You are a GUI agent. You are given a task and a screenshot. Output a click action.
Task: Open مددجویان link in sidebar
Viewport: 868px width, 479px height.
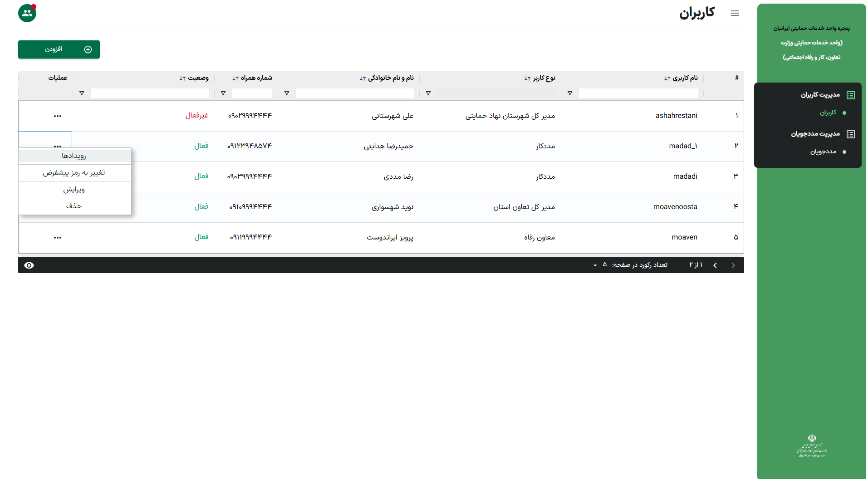[823, 152]
